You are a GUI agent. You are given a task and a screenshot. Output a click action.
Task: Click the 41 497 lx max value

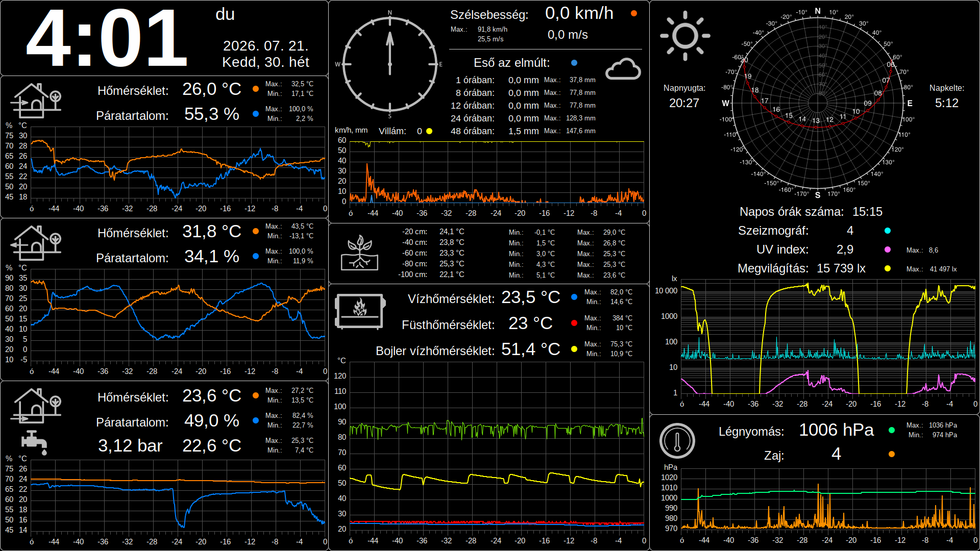943,269
